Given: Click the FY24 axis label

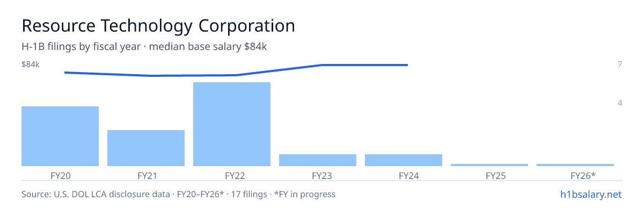Looking at the screenshot, I should click(404, 175).
